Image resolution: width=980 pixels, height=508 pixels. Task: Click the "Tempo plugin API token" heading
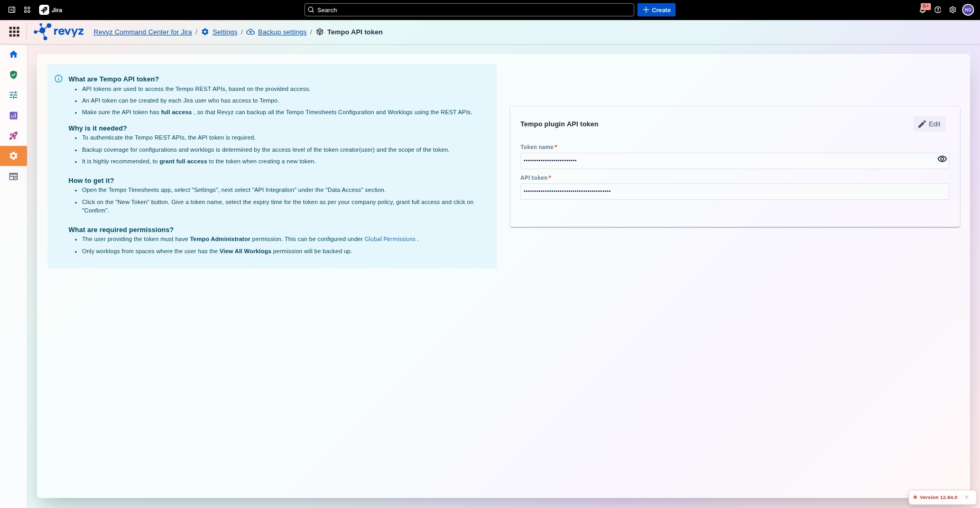click(x=559, y=124)
